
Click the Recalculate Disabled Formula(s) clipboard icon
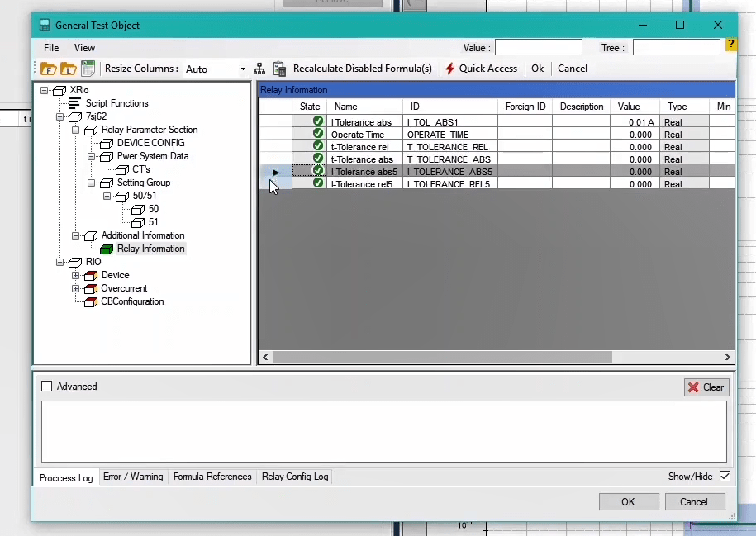(x=279, y=69)
